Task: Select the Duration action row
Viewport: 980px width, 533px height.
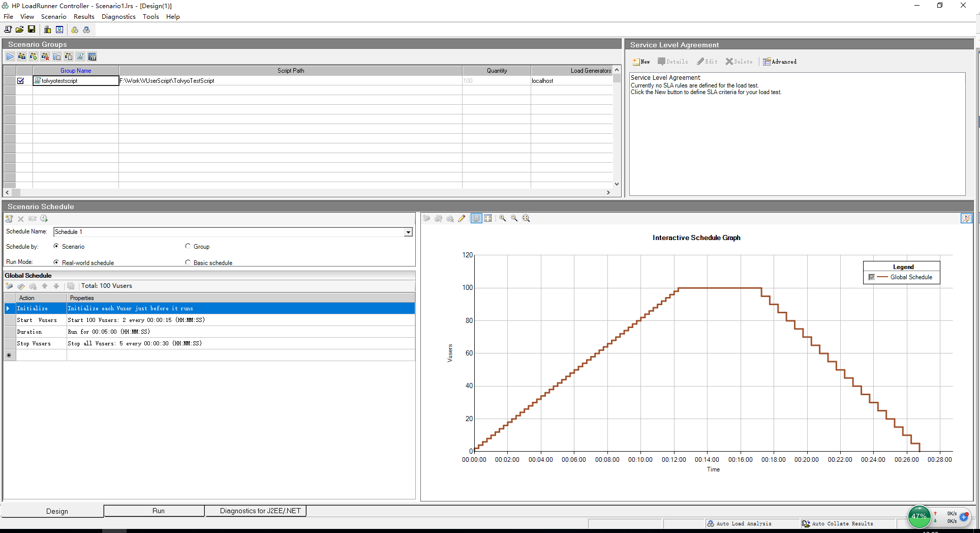Action: click(x=210, y=332)
